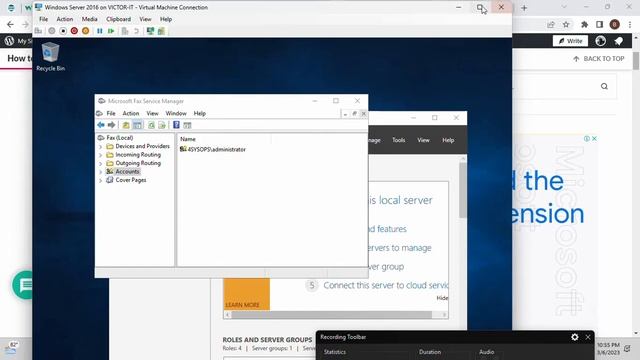Click the WordPress notifications bell icon
Viewport: 640px width, 360px height.
(619, 41)
